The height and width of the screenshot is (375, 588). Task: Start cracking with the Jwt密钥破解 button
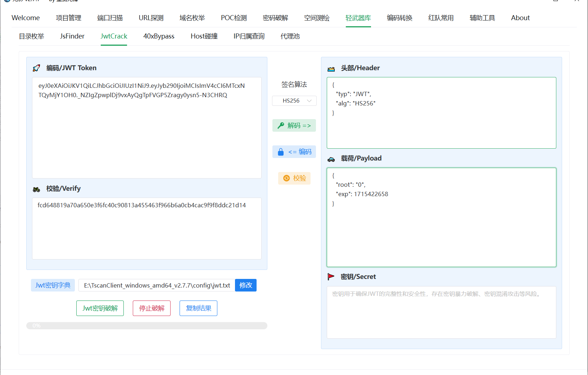[100, 308]
